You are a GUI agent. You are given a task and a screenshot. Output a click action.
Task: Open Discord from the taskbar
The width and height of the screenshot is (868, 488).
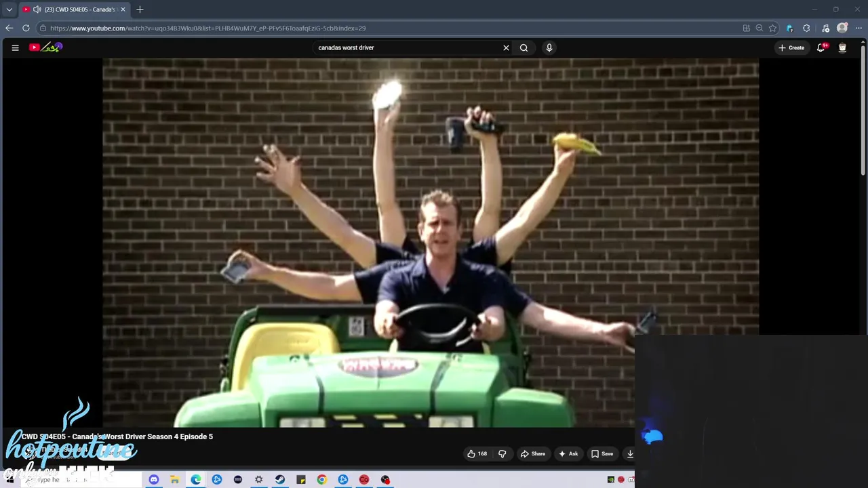154,480
